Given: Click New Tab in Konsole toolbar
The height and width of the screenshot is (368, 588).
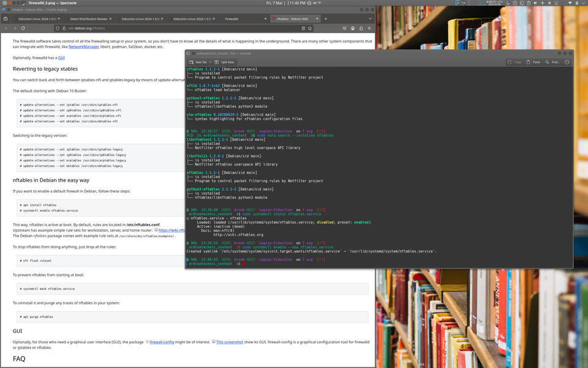Looking at the screenshot, I should (198, 62).
